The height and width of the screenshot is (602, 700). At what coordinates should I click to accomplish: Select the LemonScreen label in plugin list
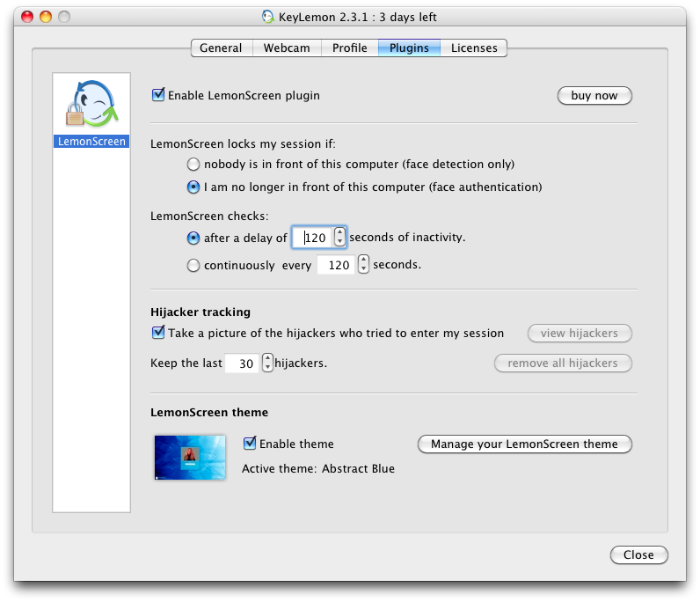91,141
